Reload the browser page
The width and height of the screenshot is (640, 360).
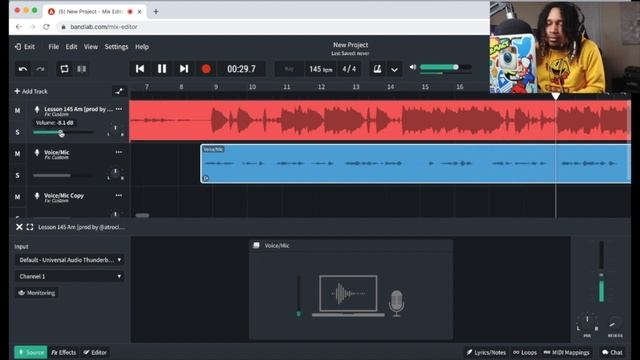[x=46, y=27]
